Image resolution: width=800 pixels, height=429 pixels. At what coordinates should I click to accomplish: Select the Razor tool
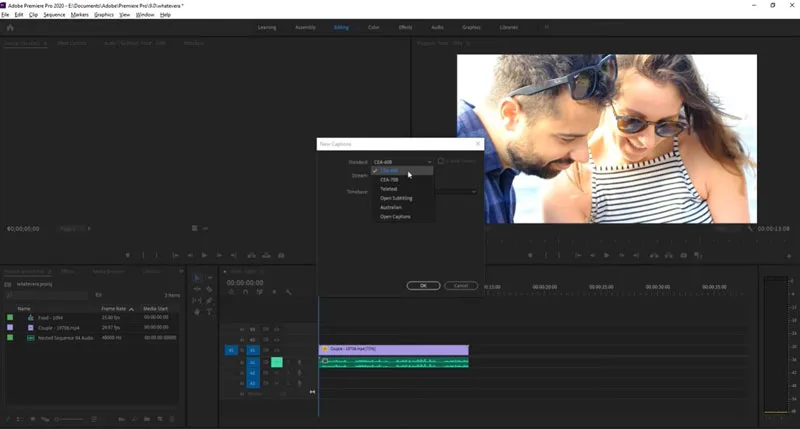pos(209,289)
